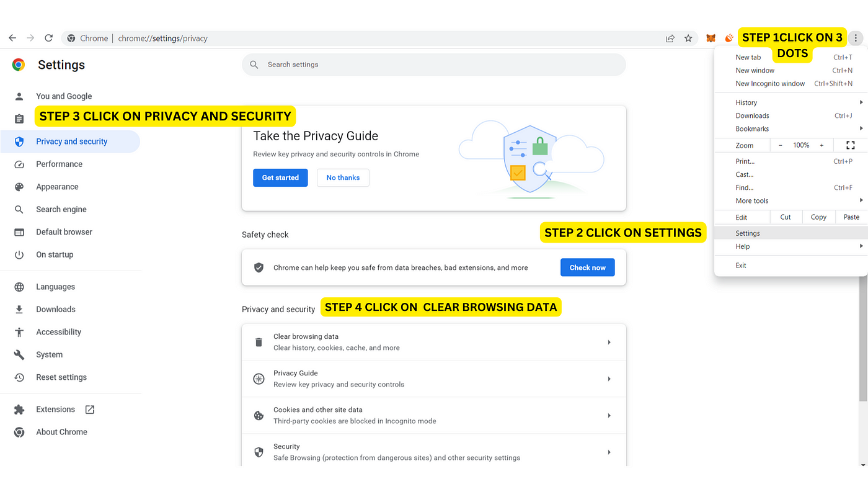Screen dimensions: 868x489
Task: Click Cut in the Edit row
Action: tap(786, 217)
